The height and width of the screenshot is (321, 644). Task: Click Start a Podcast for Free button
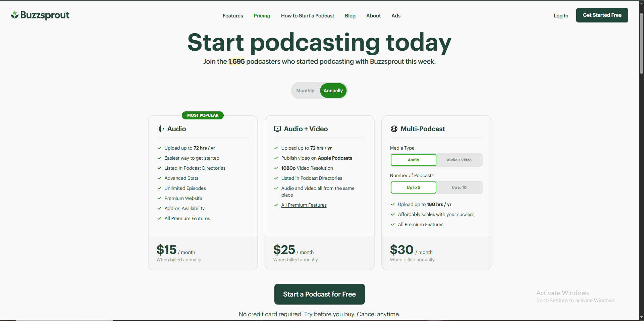319,294
